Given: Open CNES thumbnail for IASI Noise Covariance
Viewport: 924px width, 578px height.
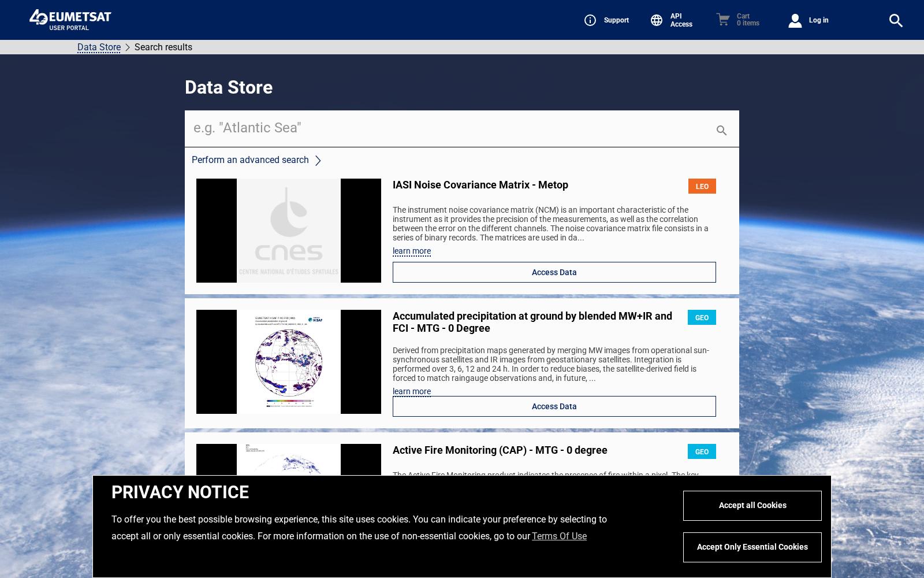Looking at the screenshot, I should (x=289, y=231).
